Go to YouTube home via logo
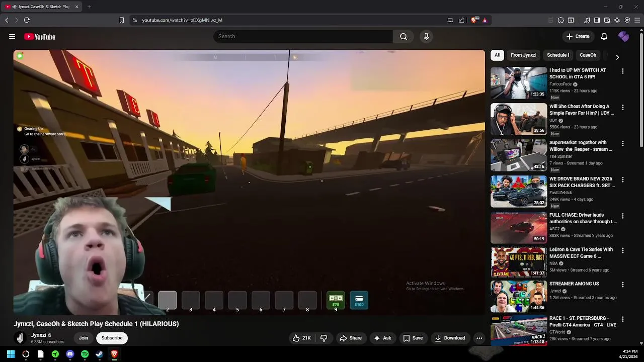 click(40, 37)
